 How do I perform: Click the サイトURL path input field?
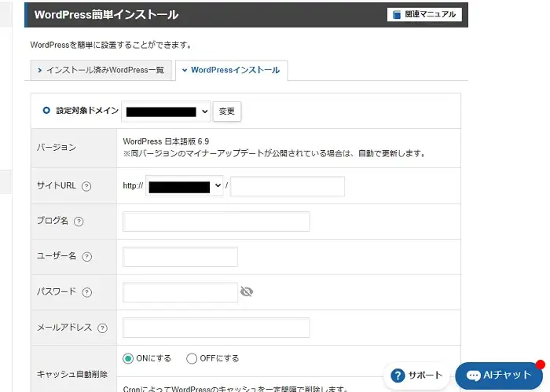pyautogui.click(x=288, y=186)
